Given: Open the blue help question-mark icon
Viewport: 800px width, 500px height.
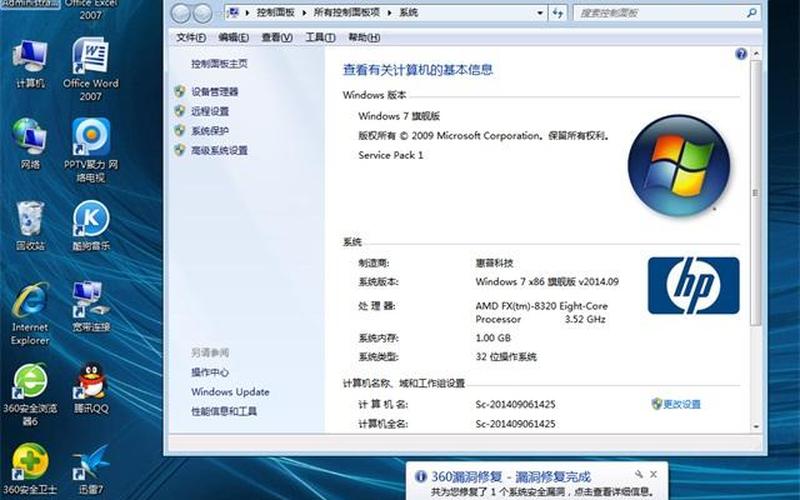Looking at the screenshot, I should [x=741, y=54].
